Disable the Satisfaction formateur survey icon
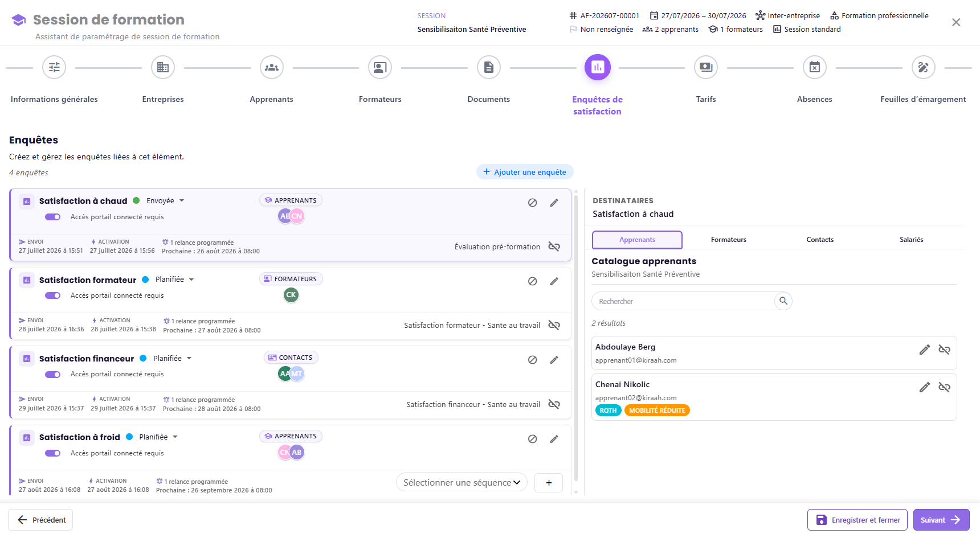 click(532, 281)
